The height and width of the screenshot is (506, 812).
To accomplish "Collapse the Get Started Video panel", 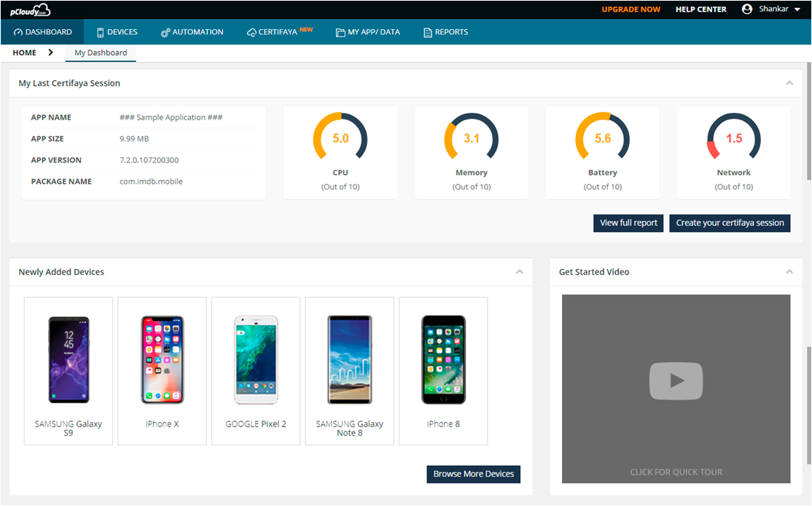I will click(x=789, y=272).
